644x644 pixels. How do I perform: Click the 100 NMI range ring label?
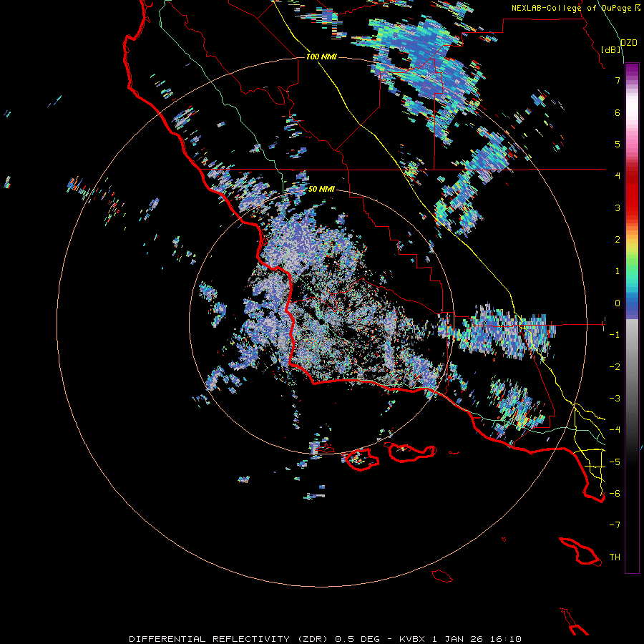[321, 57]
